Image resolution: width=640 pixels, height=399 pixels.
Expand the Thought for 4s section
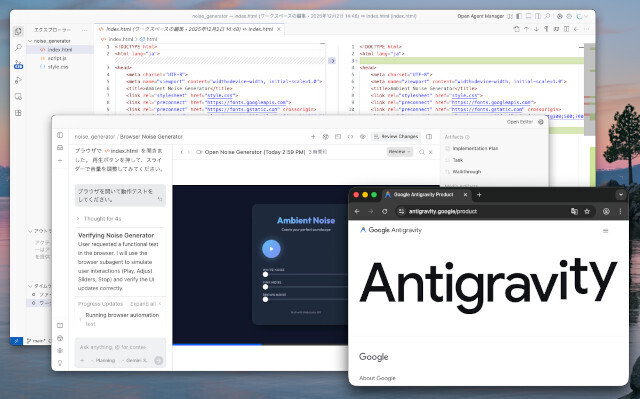(100, 219)
